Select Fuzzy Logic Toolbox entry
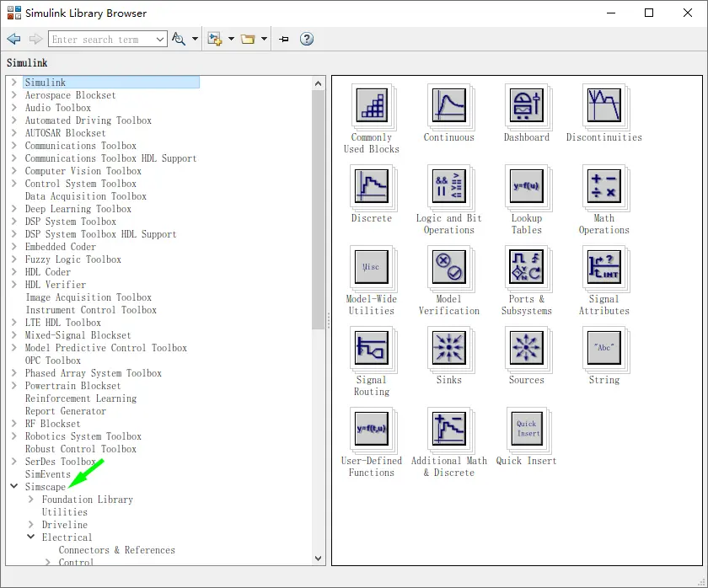 tap(72, 259)
